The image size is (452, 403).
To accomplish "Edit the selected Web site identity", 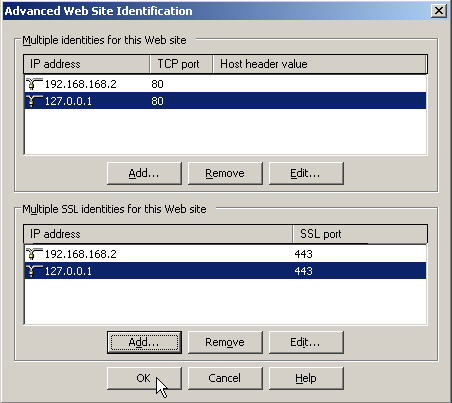I will [x=306, y=173].
